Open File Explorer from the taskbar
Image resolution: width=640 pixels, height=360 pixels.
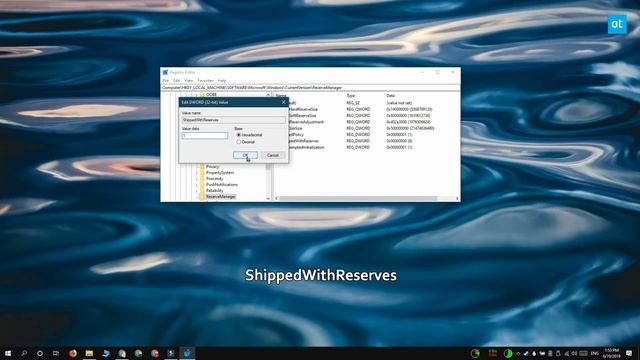coord(89,353)
